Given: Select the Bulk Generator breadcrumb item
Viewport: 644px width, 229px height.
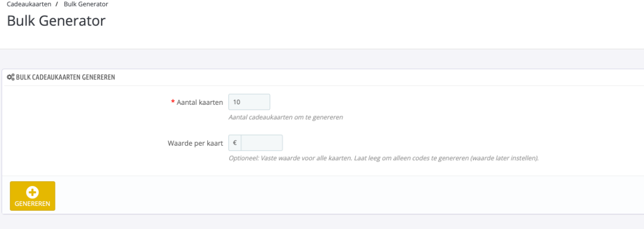Looking at the screenshot, I should click(x=86, y=4).
